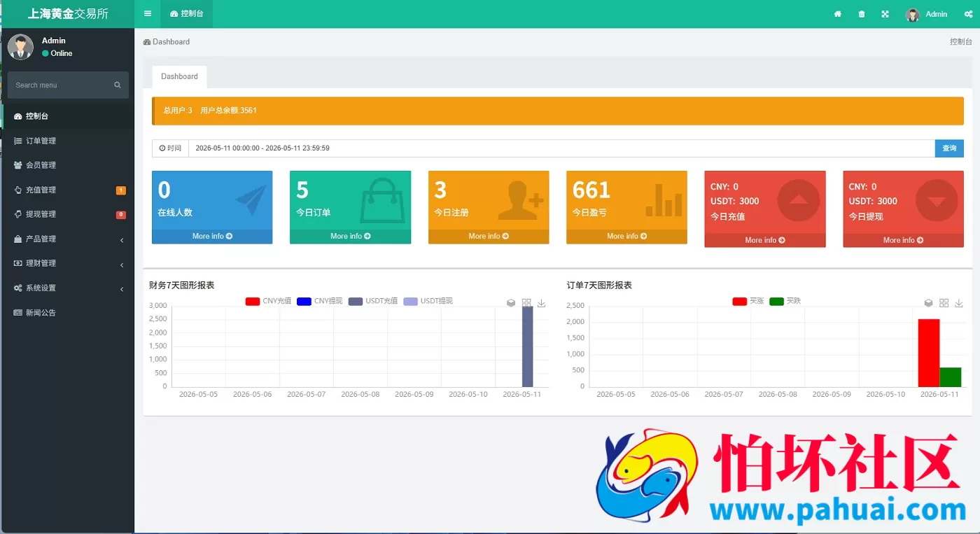Open 新闻公告 in the sidebar
The height and width of the screenshot is (534, 980).
coord(67,313)
